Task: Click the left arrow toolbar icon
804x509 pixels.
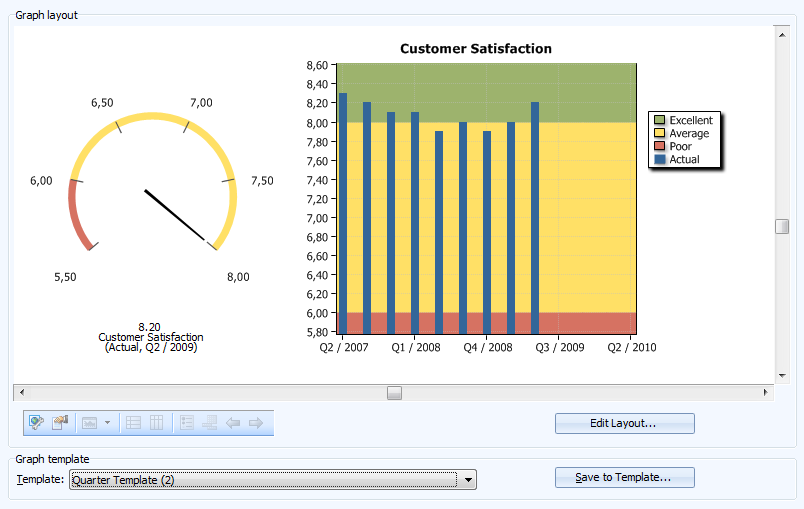Action: pyautogui.click(x=233, y=423)
